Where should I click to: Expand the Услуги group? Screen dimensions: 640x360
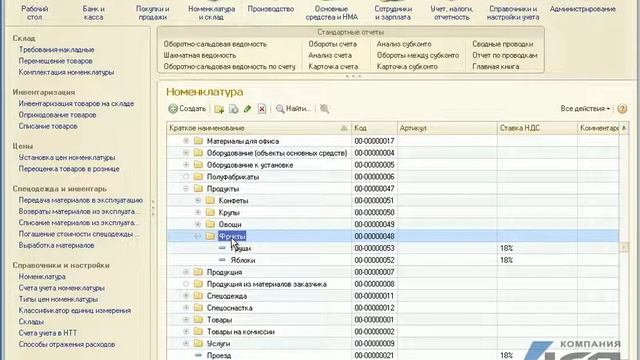(x=186, y=343)
